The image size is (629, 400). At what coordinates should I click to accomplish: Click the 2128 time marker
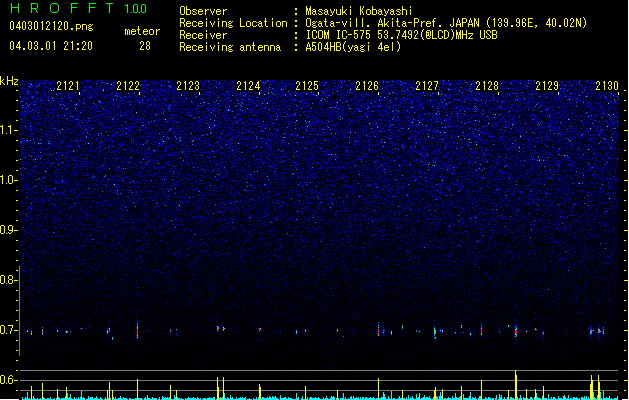(487, 86)
